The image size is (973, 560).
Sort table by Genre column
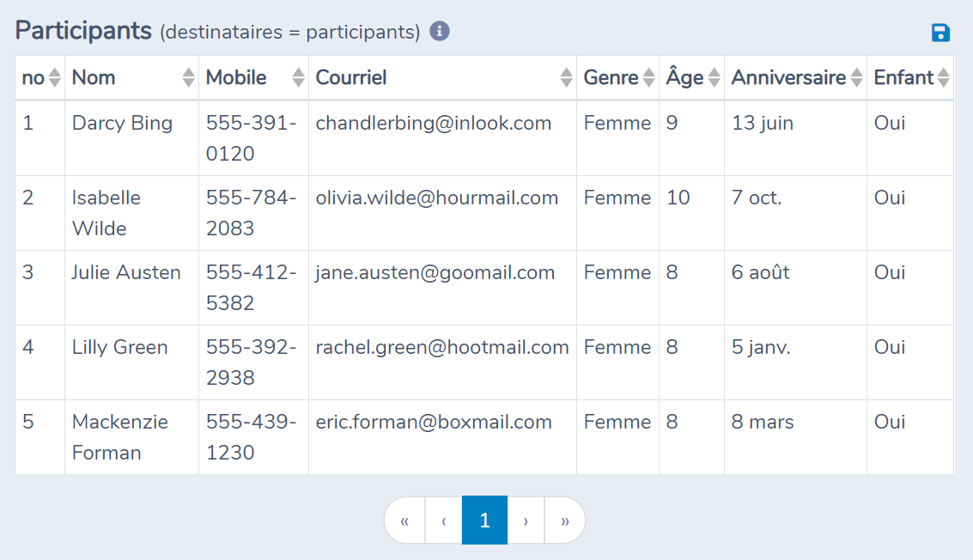click(x=618, y=77)
